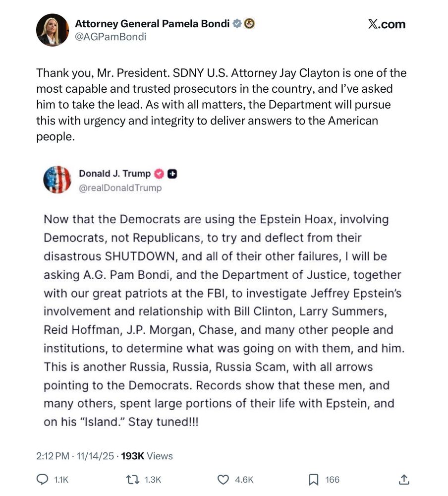Screen dimensions: 448x496
Task: Click Bondi's tweet text starting "Thank you, Mr. President"
Action: coord(221,105)
